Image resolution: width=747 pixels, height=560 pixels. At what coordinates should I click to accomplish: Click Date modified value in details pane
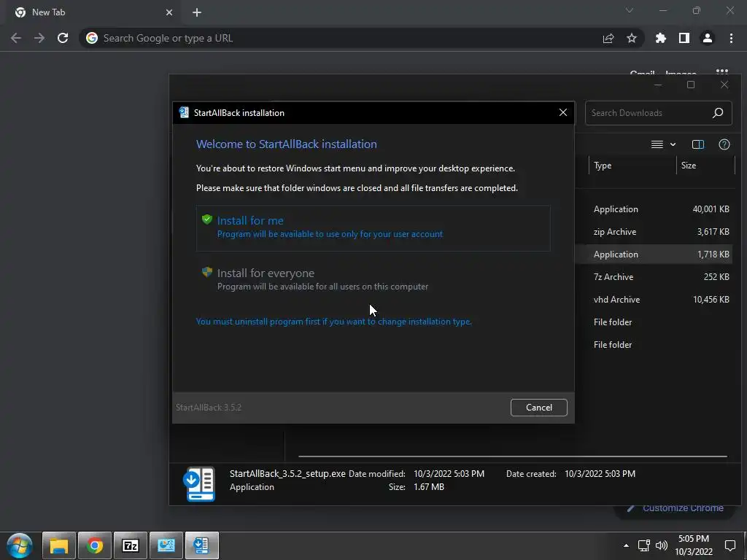click(449, 474)
